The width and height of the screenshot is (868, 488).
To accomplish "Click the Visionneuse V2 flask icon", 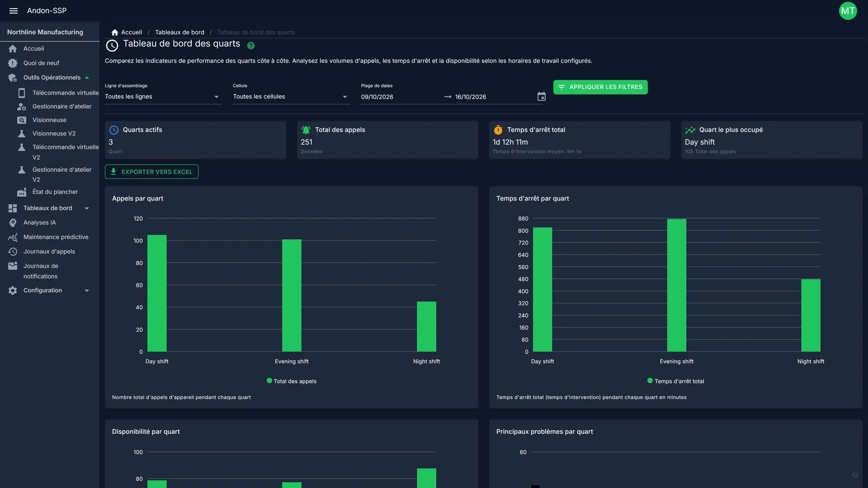I will click(x=22, y=133).
